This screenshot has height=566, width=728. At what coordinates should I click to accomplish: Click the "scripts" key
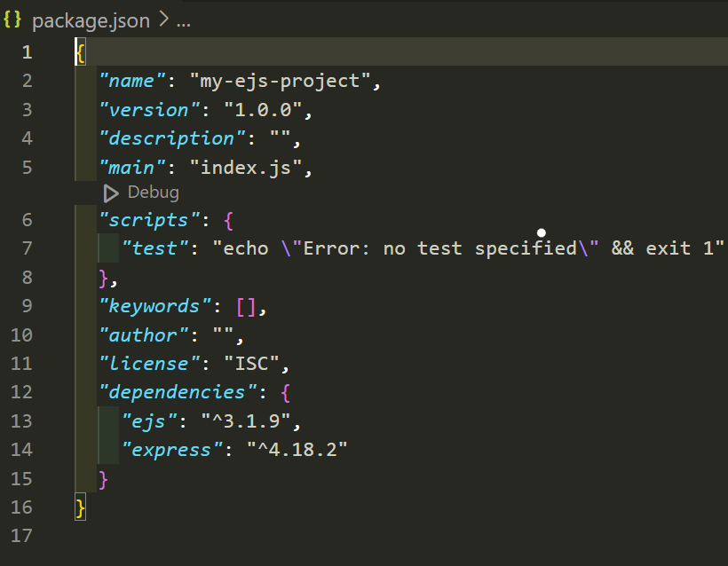point(149,220)
